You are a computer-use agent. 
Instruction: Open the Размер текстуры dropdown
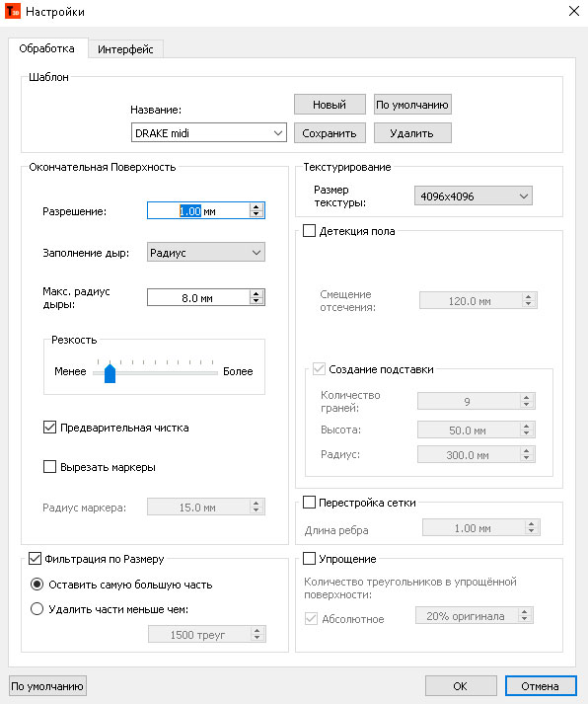tap(474, 196)
